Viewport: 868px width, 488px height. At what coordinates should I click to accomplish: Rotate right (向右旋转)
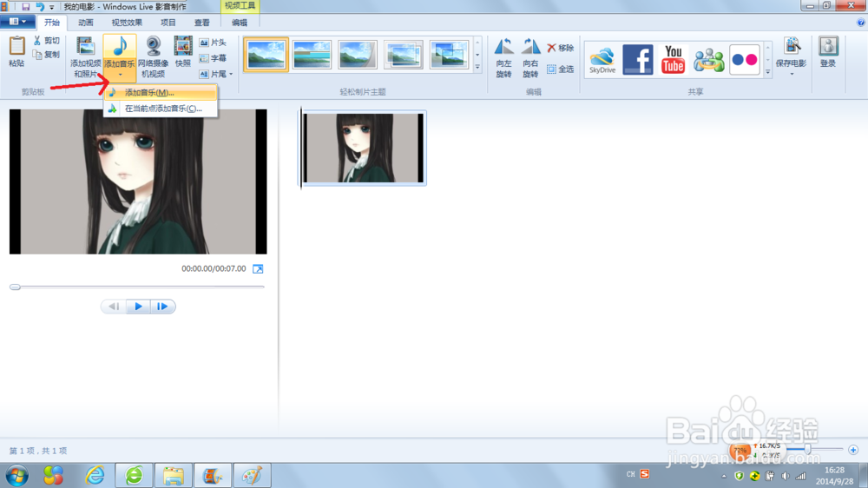pos(530,57)
